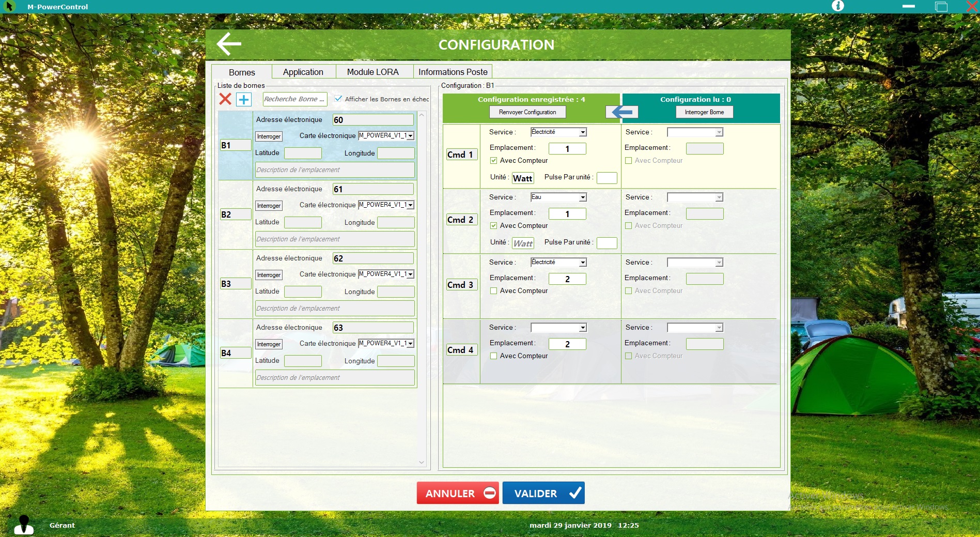Click the restore window icon in title bar
Screen dimensions: 980x537
941,6
